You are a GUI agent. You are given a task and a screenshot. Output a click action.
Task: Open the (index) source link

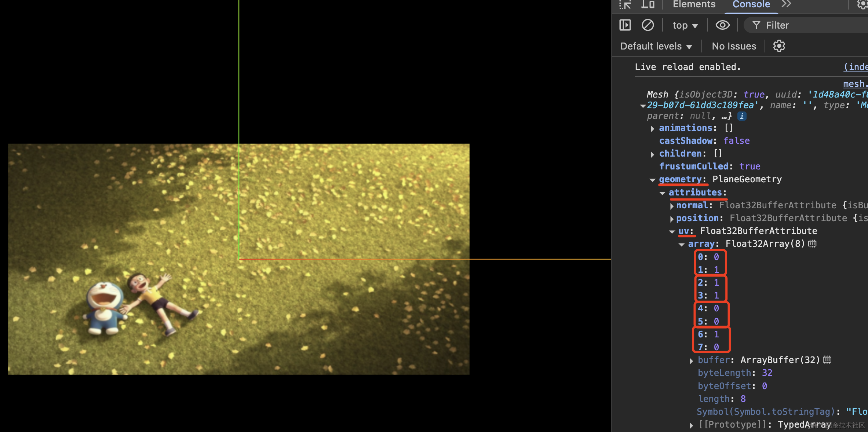pos(856,67)
